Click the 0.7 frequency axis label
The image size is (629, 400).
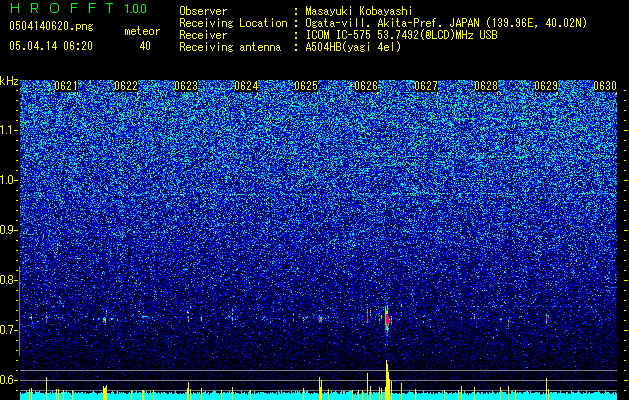(x=8, y=330)
